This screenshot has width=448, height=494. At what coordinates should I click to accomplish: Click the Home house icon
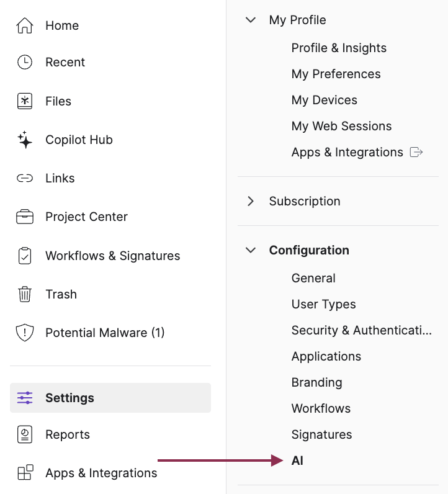tap(25, 25)
